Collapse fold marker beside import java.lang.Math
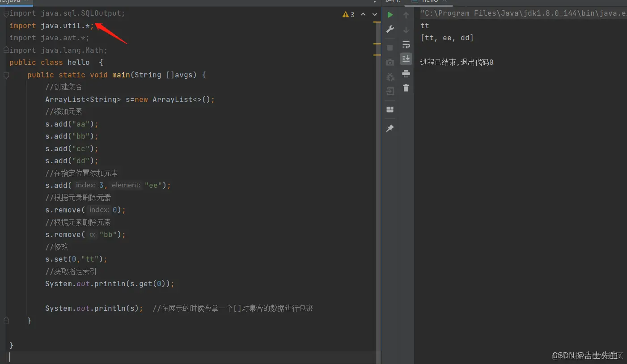This screenshot has height=364, width=627. (6, 50)
